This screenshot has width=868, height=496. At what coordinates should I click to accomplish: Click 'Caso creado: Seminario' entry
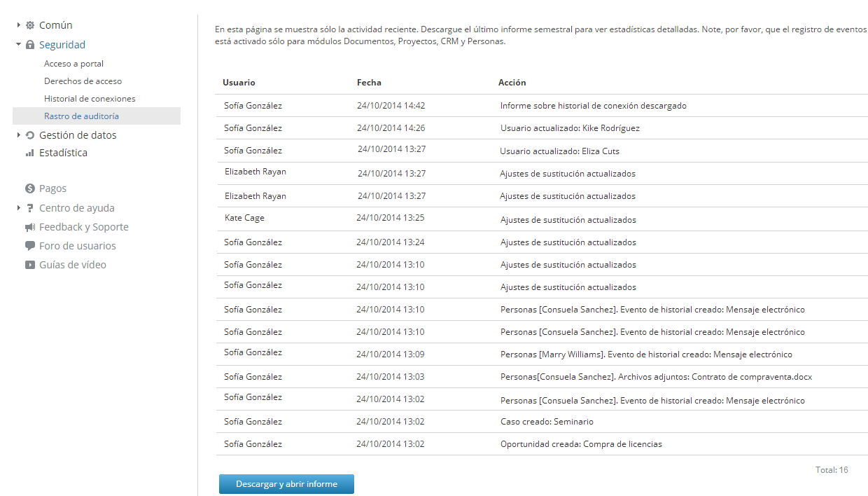547,422
